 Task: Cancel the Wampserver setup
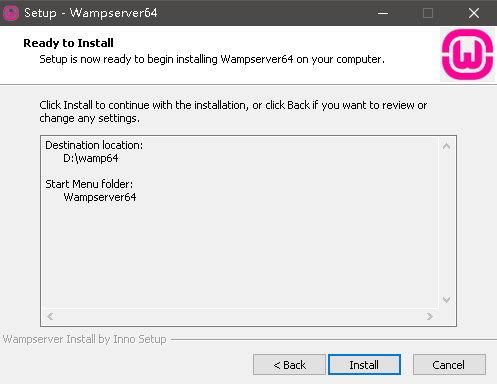point(449,365)
